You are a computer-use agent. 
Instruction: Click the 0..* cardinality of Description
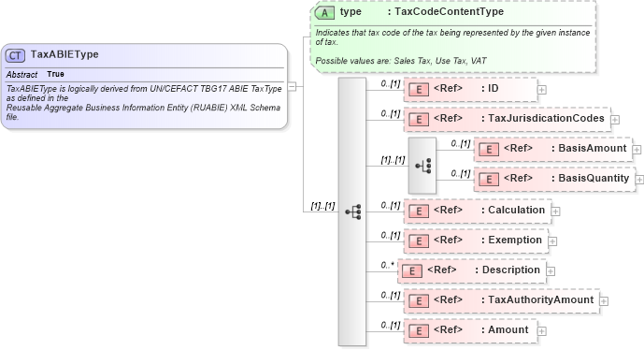click(x=387, y=265)
